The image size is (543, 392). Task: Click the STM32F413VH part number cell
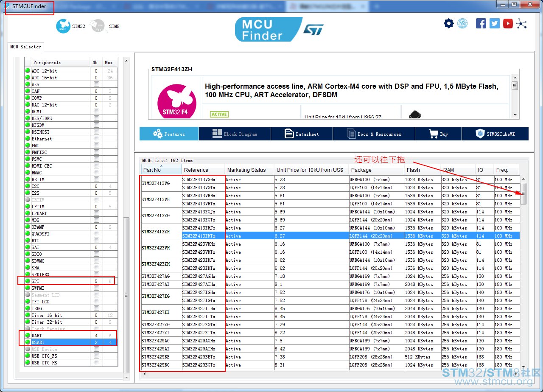coord(161,199)
